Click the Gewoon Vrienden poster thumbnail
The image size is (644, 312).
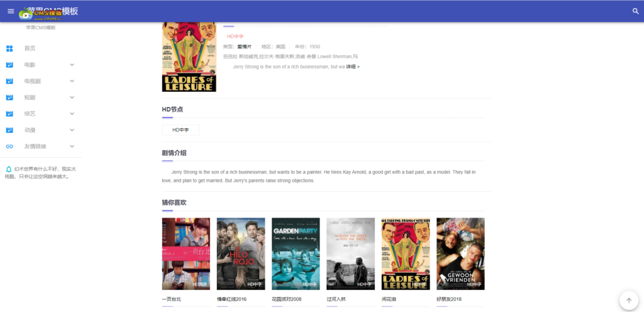click(x=460, y=253)
